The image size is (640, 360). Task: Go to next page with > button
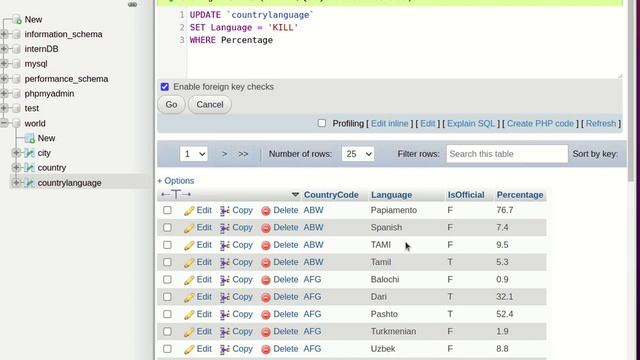click(224, 154)
